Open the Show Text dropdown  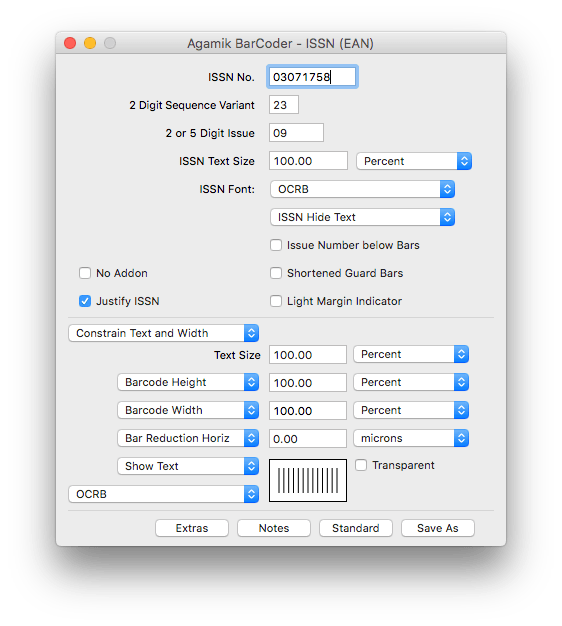(x=188, y=466)
